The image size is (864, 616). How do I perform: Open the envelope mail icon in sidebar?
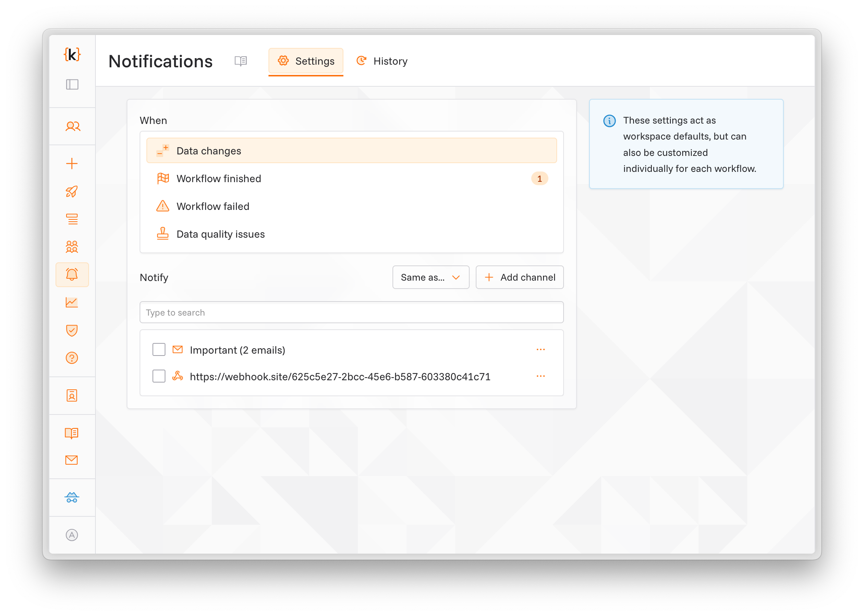click(72, 460)
